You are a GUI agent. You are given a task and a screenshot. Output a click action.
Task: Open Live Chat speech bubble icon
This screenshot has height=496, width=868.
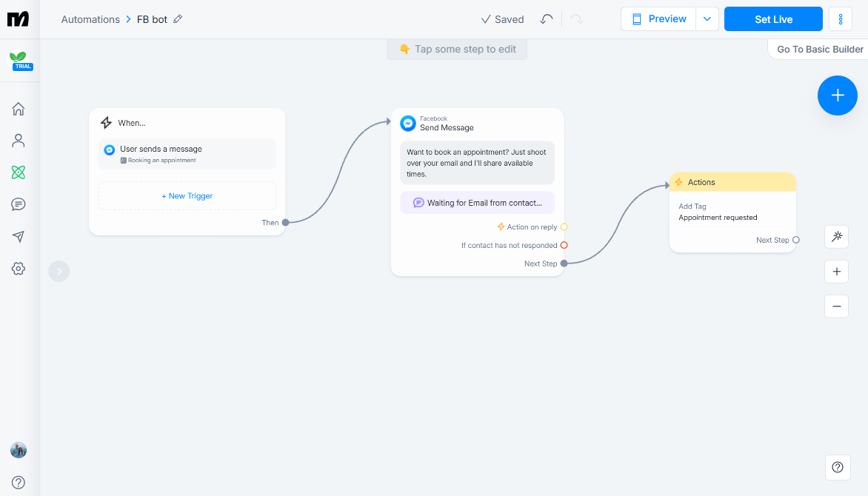[x=19, y=204]
